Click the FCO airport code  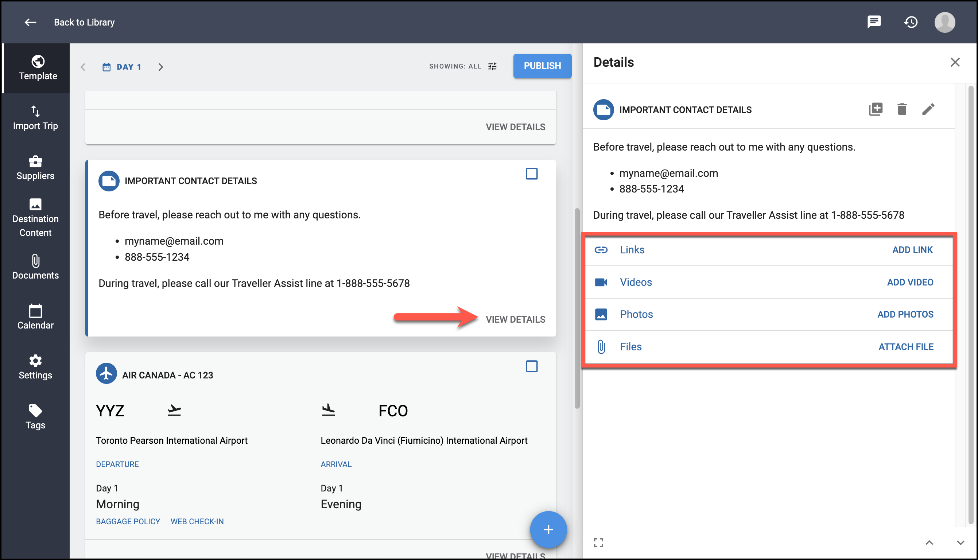coord(393,411)
